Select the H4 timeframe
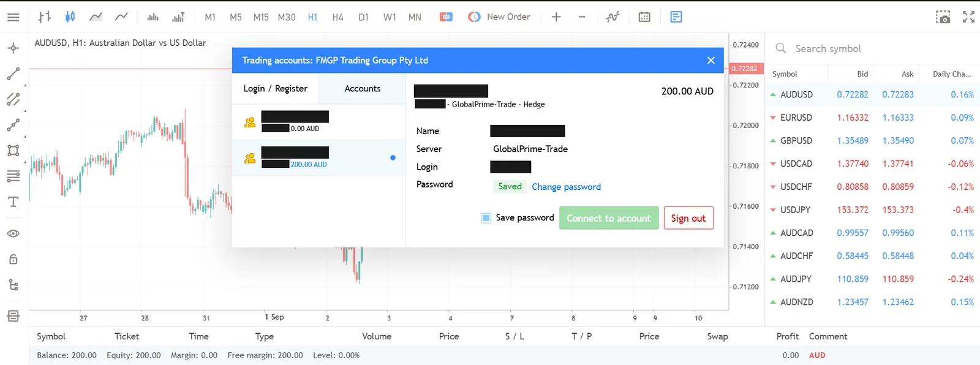 [x=337, y=17]
